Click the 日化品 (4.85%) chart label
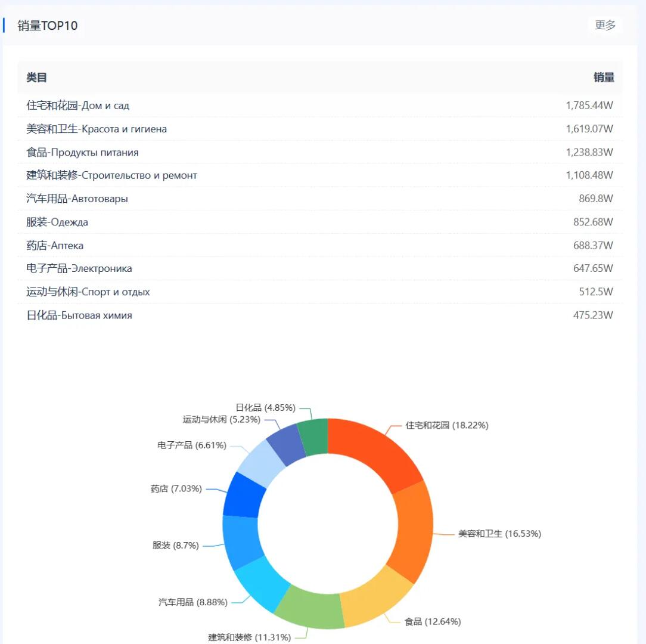 coord(266,407)
